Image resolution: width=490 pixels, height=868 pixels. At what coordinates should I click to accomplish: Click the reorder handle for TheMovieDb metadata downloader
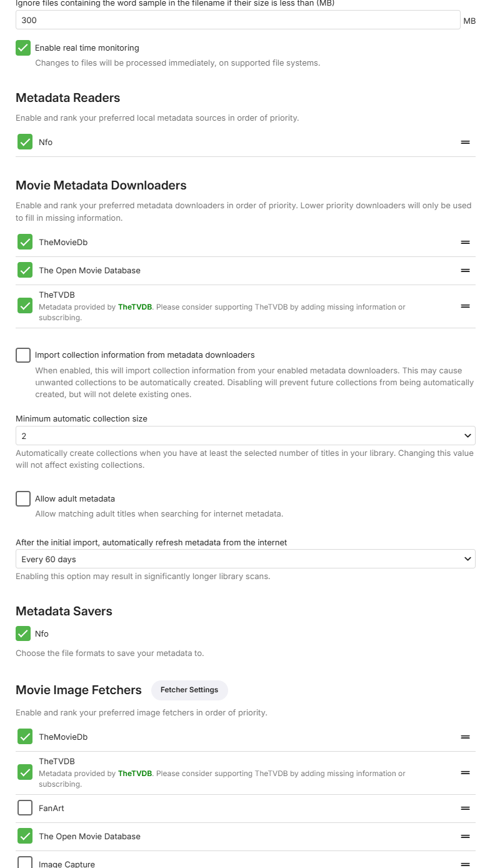[465, 242]
